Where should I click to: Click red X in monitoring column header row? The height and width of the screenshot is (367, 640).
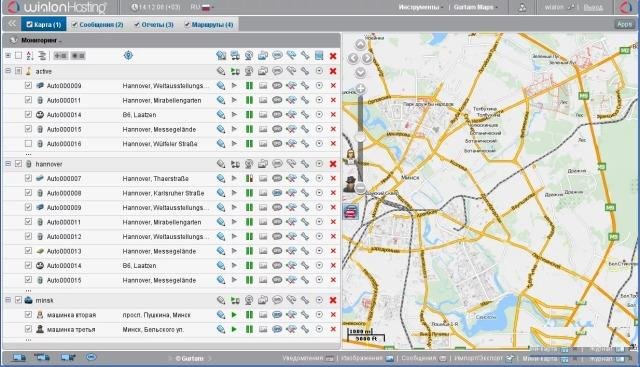click(333, 56)
